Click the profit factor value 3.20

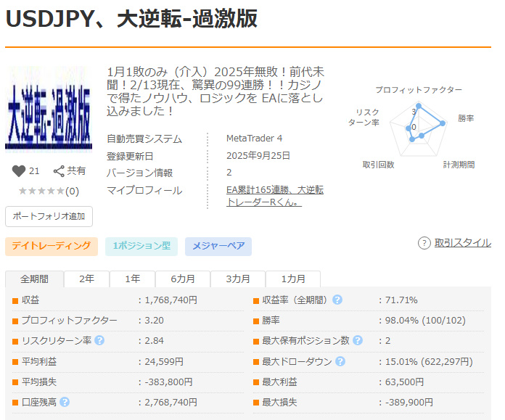coord(154,320)
